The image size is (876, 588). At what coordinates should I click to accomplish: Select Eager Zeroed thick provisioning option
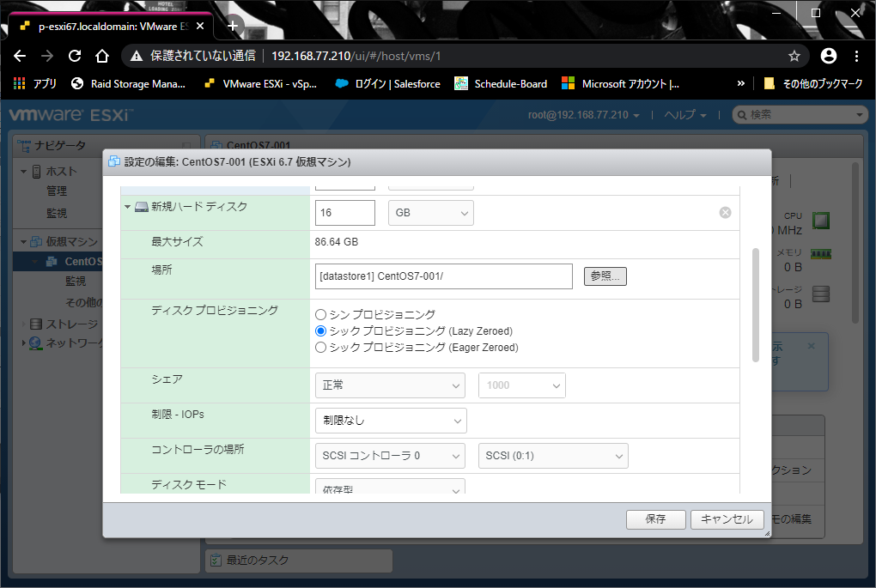(320, 348)
